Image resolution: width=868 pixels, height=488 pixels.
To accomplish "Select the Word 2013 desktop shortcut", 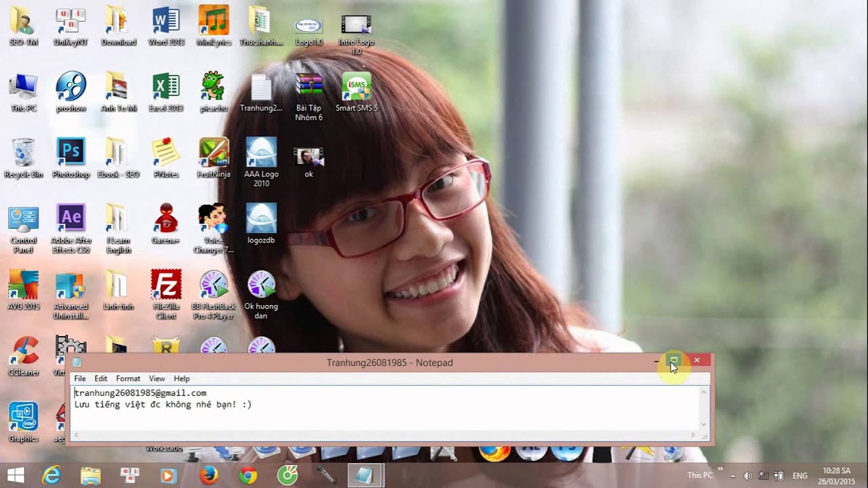I will [166, 26].
